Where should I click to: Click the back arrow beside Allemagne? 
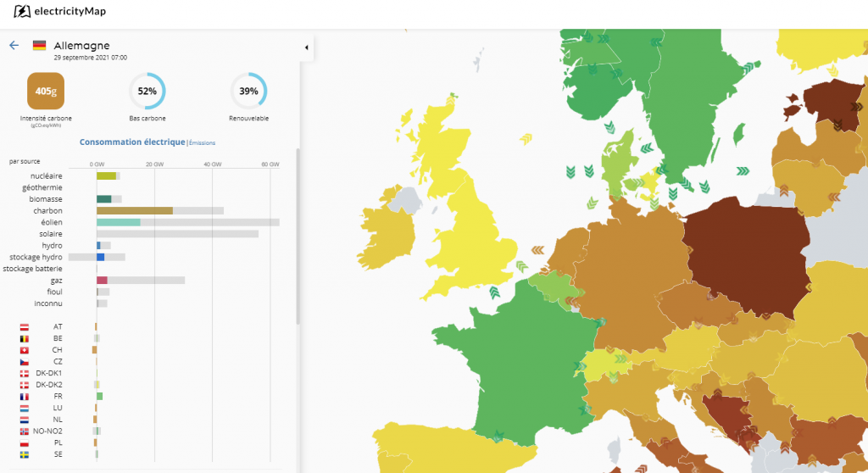pos(14,45)
